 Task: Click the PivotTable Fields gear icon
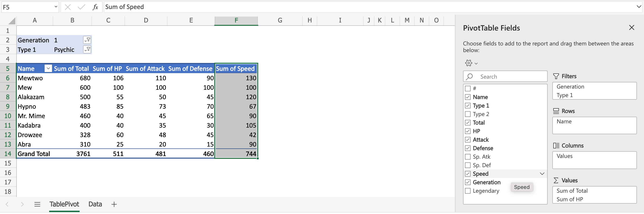pos(469,63)
